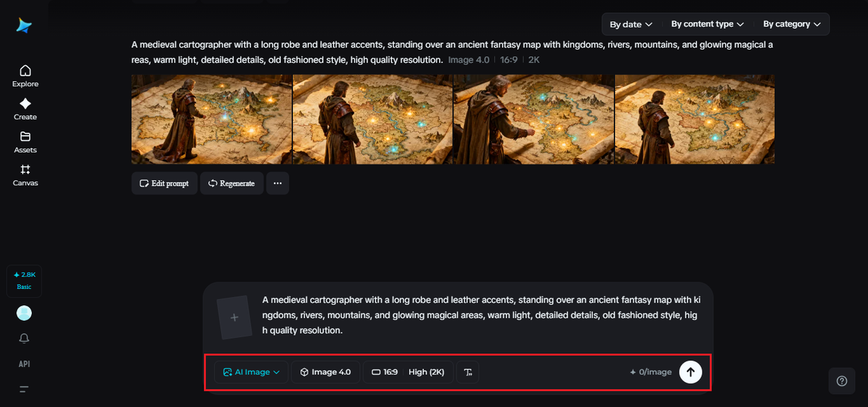This screenshot has height=407, width=868.
Task: Expand the By category filter
Action: [x=791, y=24]
